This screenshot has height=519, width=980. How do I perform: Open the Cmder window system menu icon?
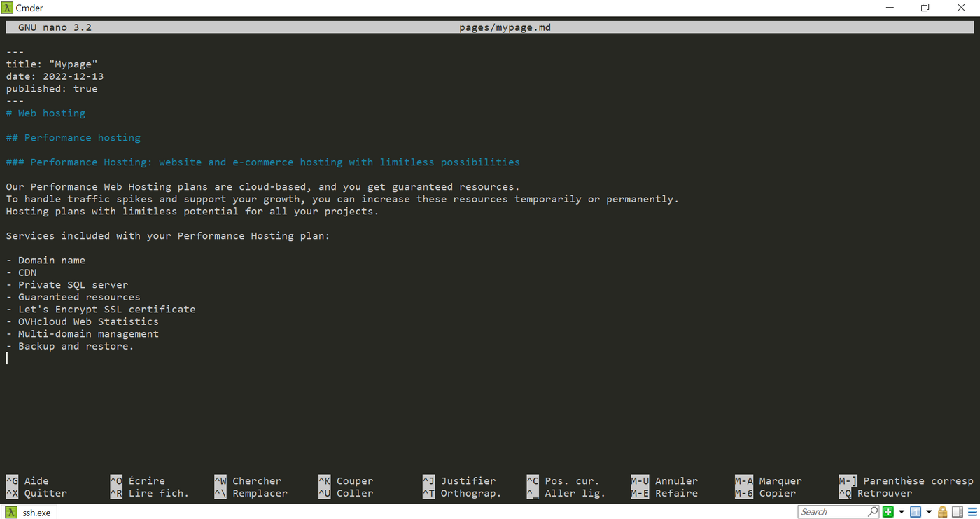coord(8,8)
